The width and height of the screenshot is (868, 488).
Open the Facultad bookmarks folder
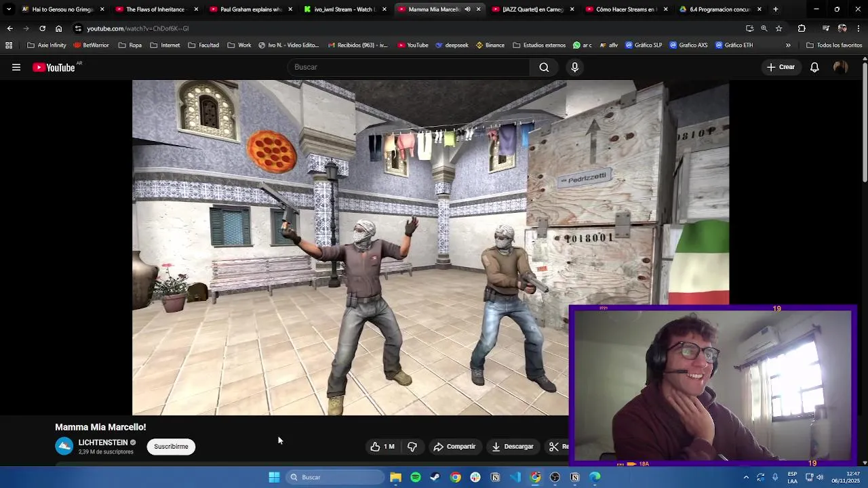(203, 45)
